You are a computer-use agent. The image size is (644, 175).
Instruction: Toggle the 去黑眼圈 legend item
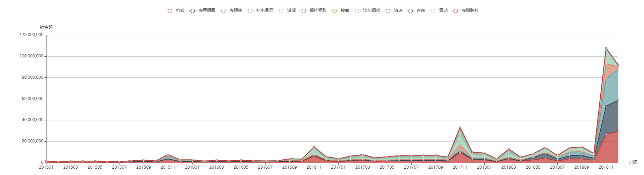tap(202, 10)
